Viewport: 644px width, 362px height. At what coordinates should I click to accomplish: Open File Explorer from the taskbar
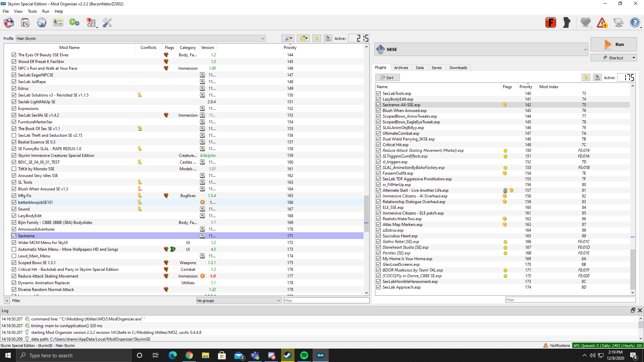[x=206, y=355]
